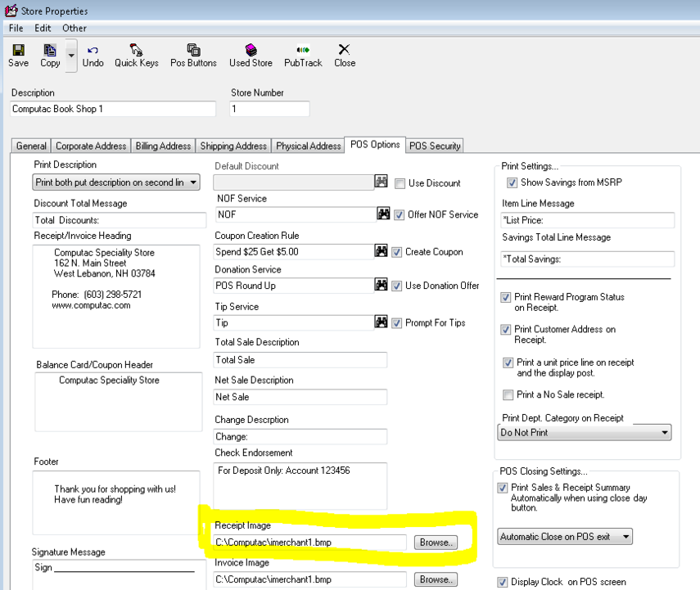Switch to the Physical Address tab
The width and height of the screenshot is (700, 590).
309,146
